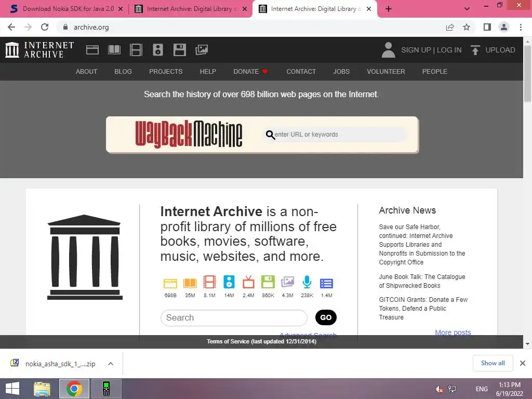
Task: Click Show all downloads button
Action: coord(493,363)
